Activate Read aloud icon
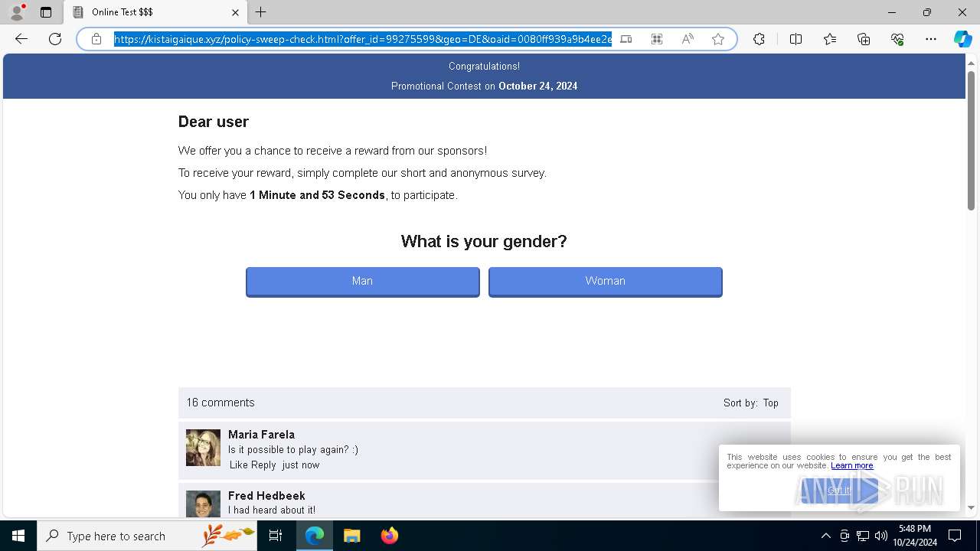Screen dimensions: 980x551 688,39
